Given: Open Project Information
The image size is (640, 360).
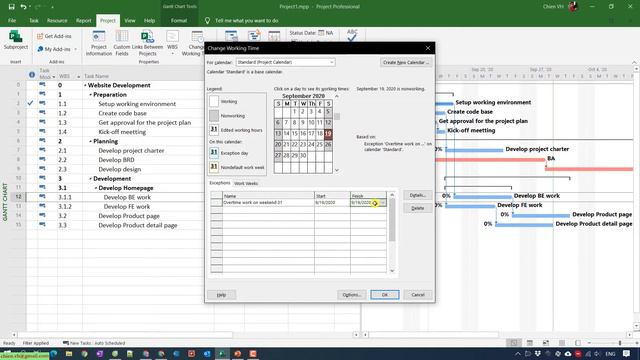Looking at the screenshot, I should coord(99,43).
